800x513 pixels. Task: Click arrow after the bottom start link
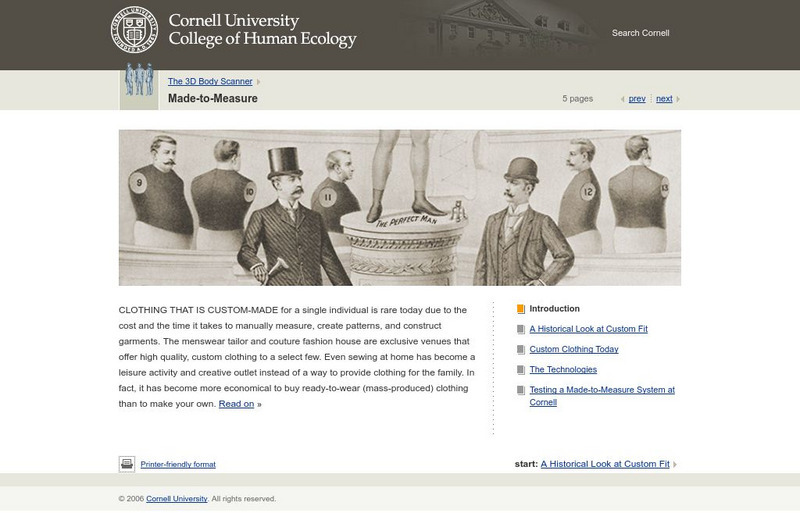coord(674,465)
